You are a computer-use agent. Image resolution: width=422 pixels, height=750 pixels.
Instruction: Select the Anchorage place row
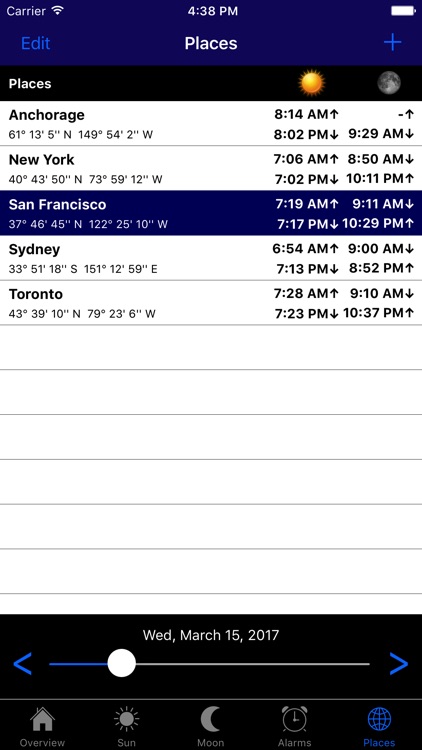click(211, 123)
